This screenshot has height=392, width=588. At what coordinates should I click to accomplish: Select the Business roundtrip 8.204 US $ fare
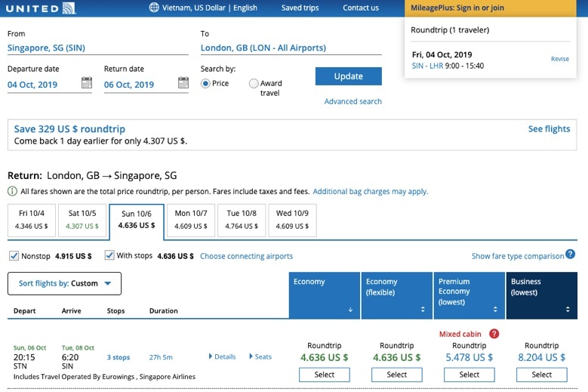point(541,375)
